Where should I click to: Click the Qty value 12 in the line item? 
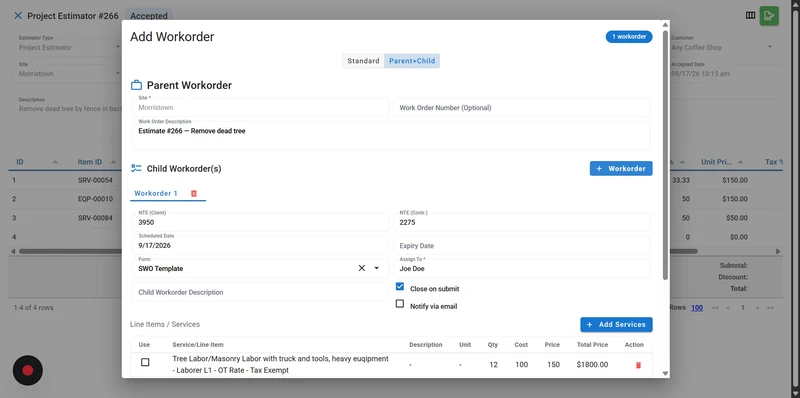coord(493,365)
